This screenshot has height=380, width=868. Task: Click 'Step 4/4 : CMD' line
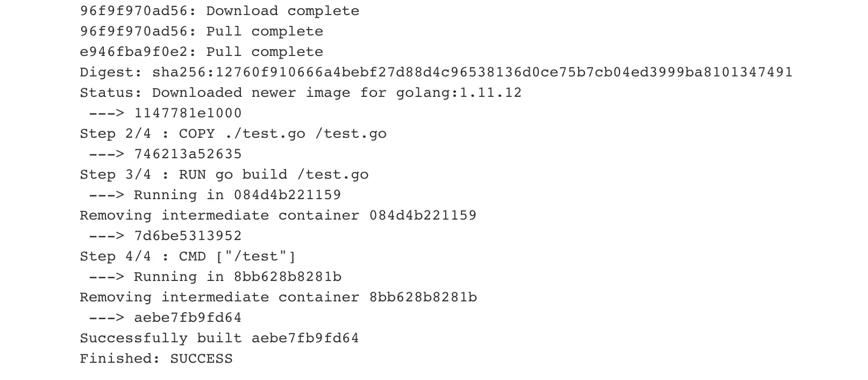point(188,256)
